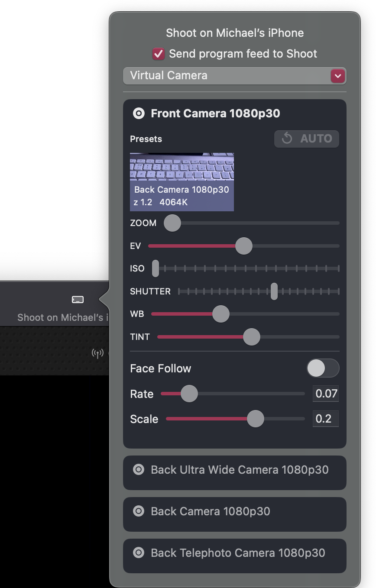This screenshot has height=588, width=376.
Task: Click the TINT slider knob
Action: 252,337
